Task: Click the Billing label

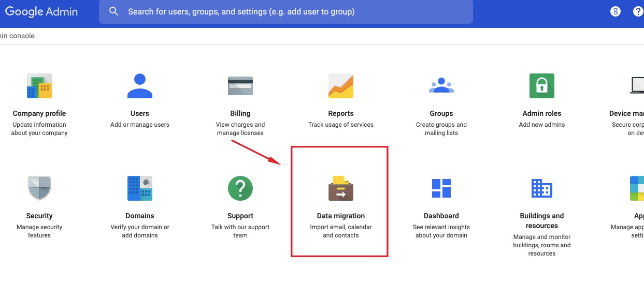Action: point(240,113)
